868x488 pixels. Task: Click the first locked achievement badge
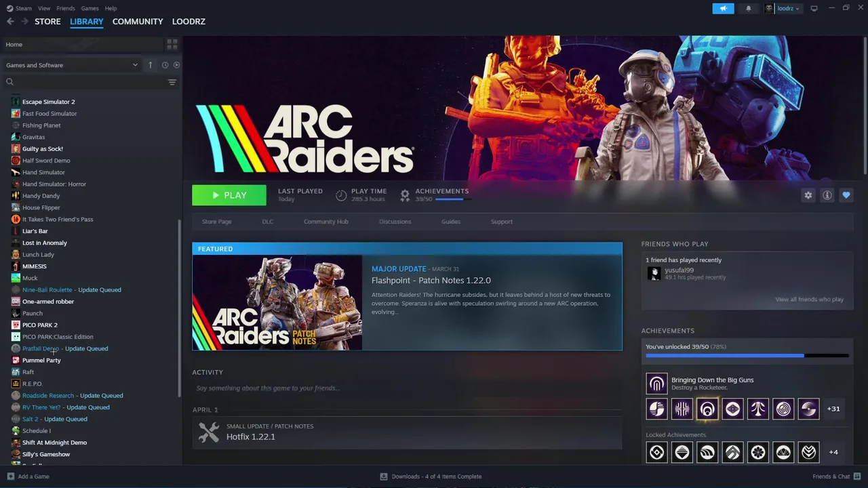[x=656, y=452]
